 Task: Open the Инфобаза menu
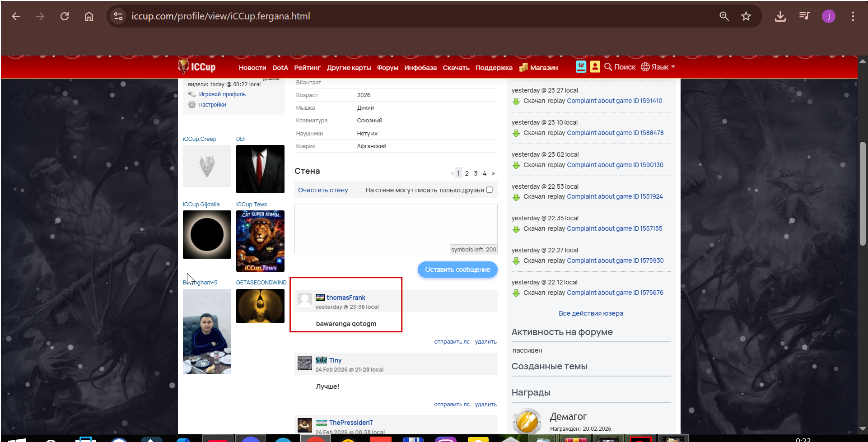click(420, 68)
